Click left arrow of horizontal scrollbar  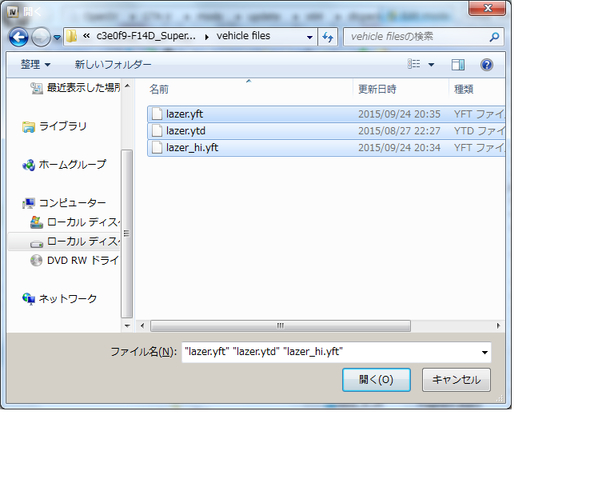[142, 326]
